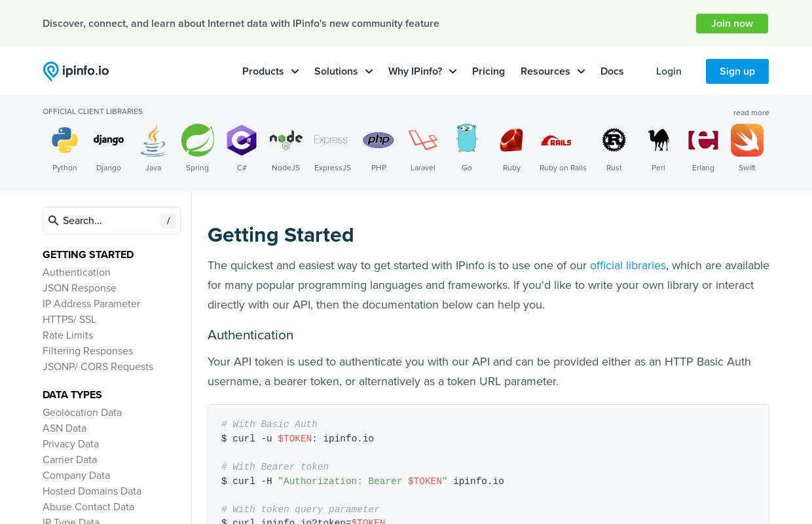Choose the Rust library icon

tap(614, 140)
